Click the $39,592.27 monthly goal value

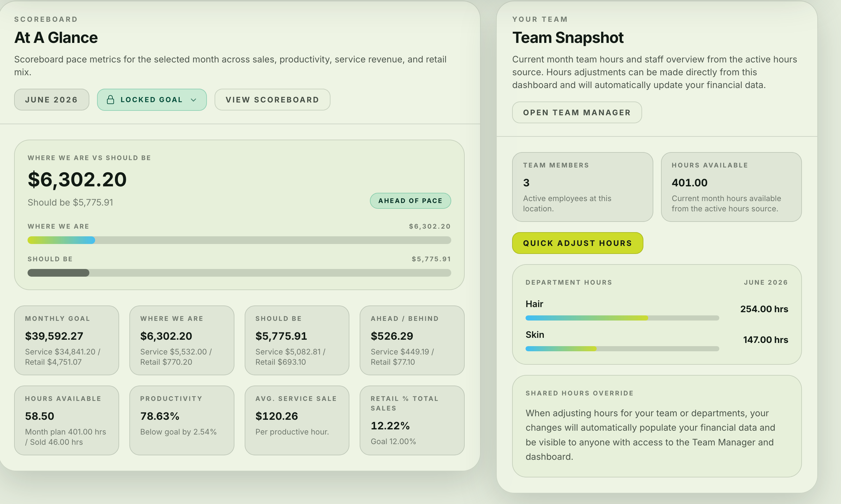[54, 336]
